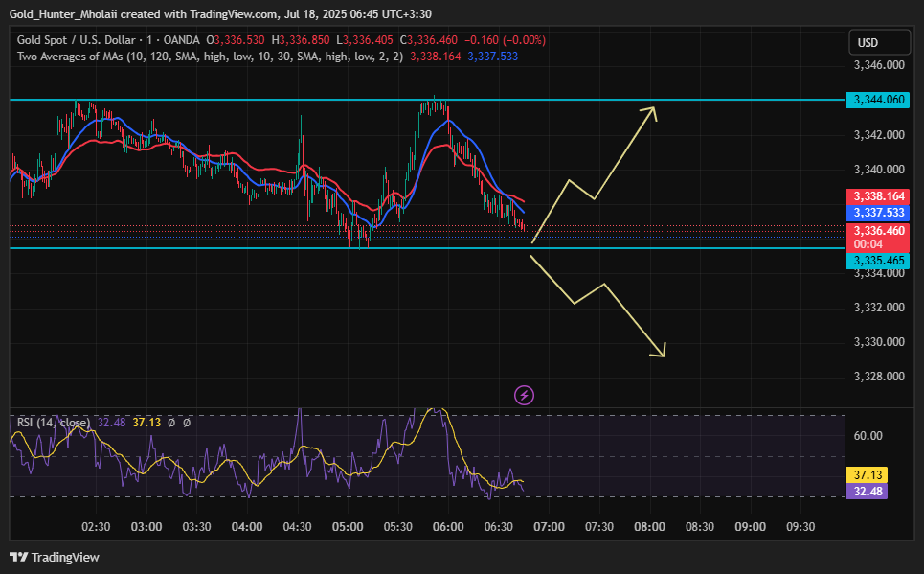
Task: Click the 60.00 RSI axis label
Action: pos(868,436)
